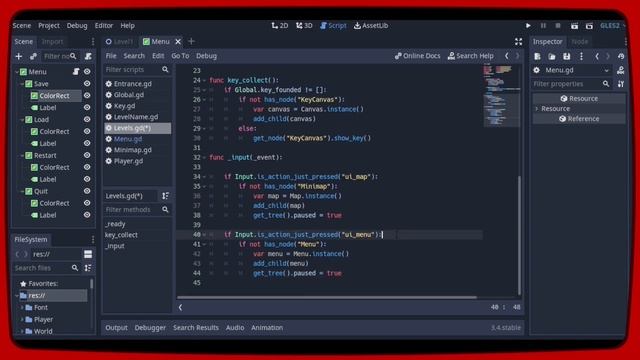Click the filter scripts search icon

pyautogui.click(x=165, y=70)
